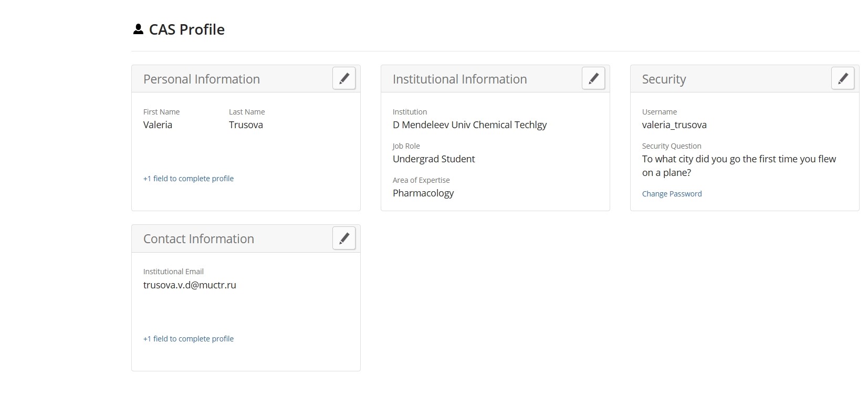Select the username valeria_trusova
The height and width of the screenshot is (405, 868).
pos(674,125)
